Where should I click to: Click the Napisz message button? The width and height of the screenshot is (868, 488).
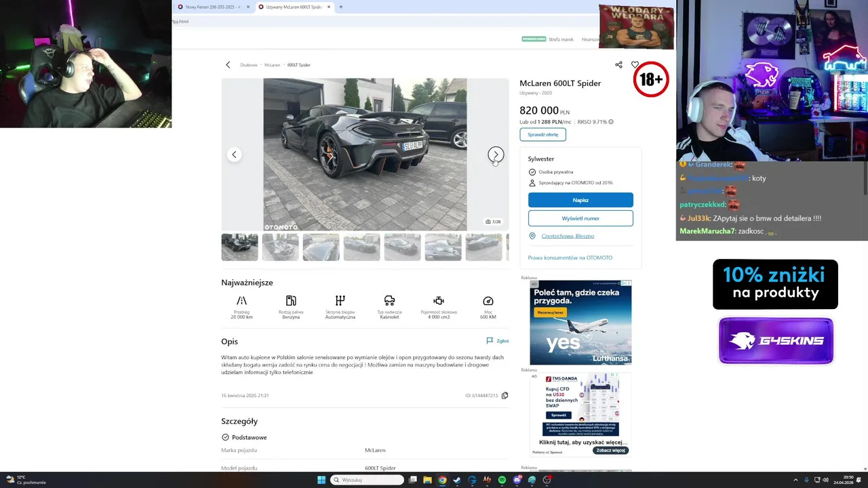pos(580,200)
